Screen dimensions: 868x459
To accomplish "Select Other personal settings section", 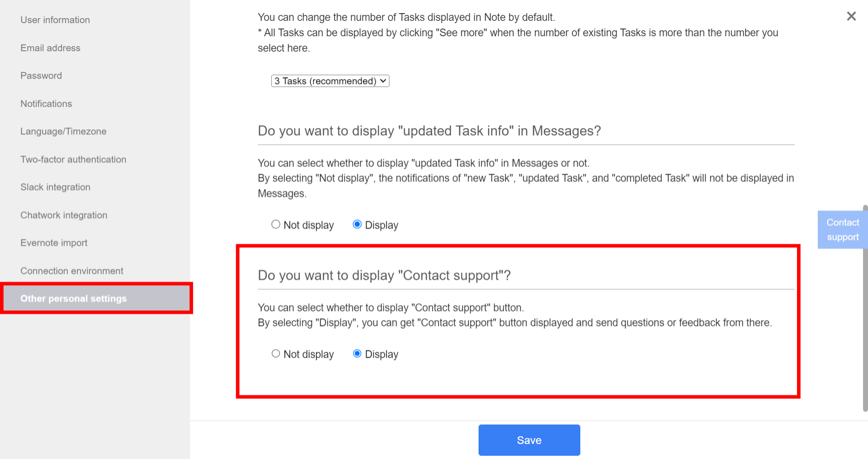I will click(73, 298).
